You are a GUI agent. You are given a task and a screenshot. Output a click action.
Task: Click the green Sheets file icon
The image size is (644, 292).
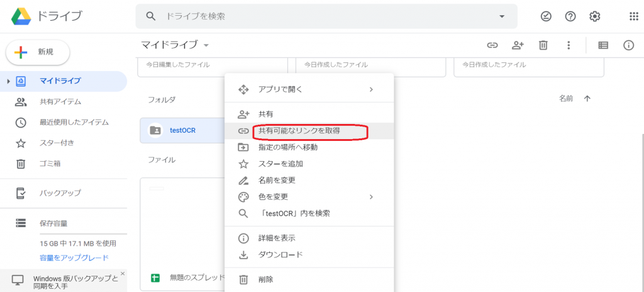tap(156, 278)
